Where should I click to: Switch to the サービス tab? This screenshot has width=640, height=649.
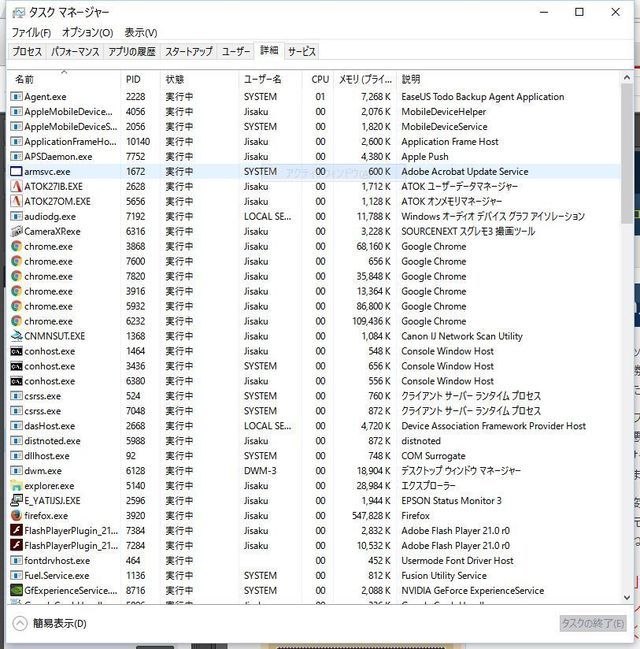302,52
